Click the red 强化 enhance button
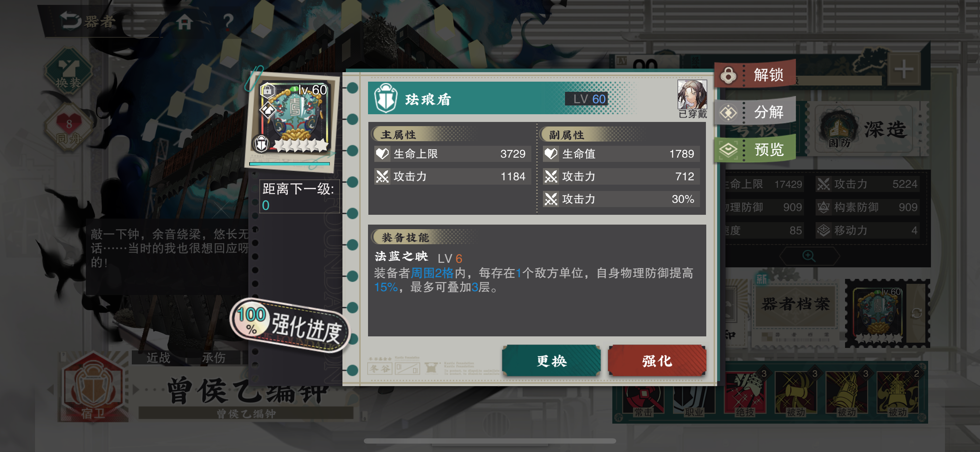This screenshot has width=980, height=452. click(x=657, y=361)
